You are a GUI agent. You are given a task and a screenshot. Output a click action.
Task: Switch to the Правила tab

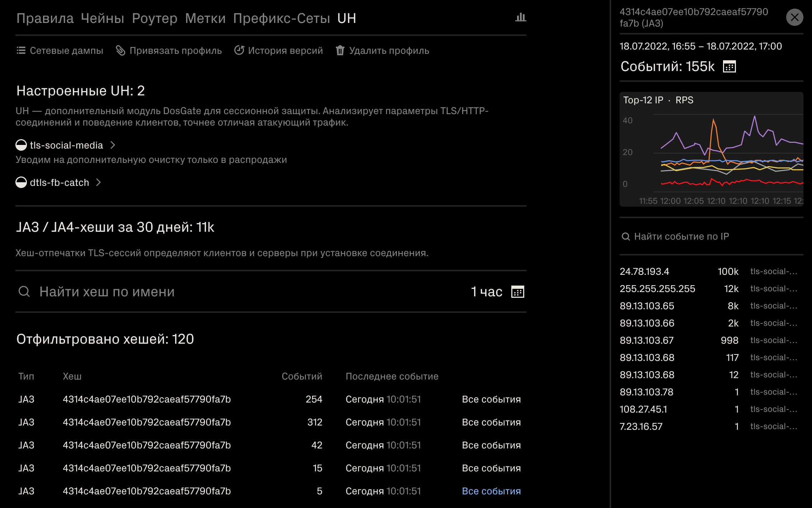(45, 18)
